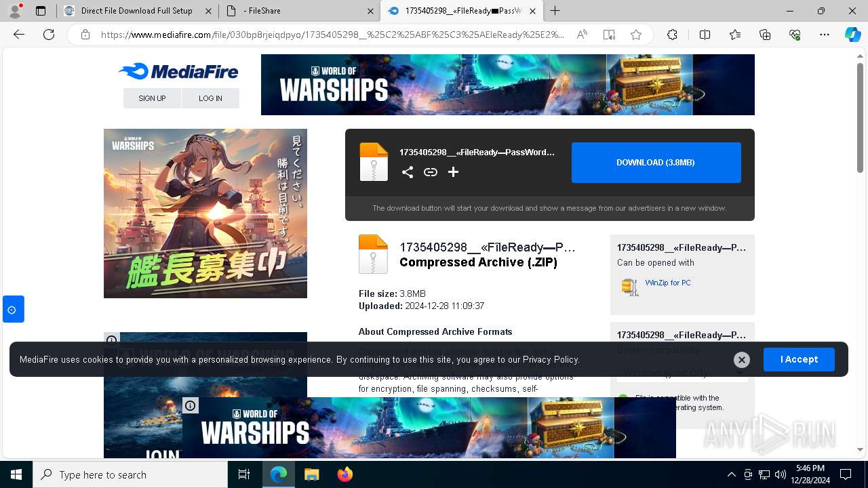The image size is (868, 488).
Task: Click the ZIP file icon in download box
Action: 374,162
